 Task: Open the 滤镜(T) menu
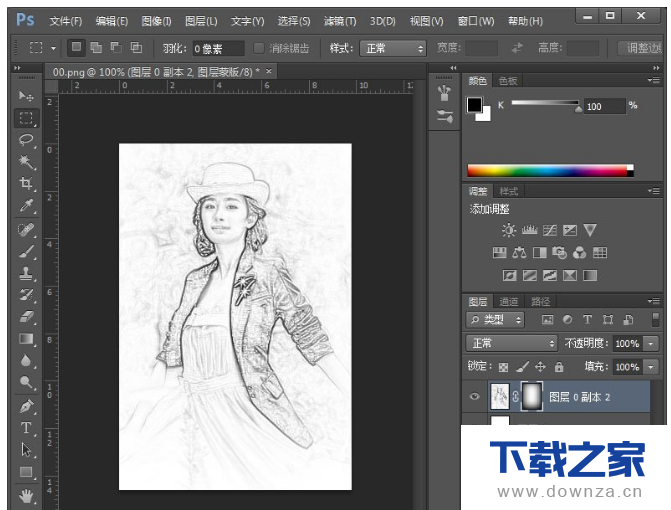[340, 21]
